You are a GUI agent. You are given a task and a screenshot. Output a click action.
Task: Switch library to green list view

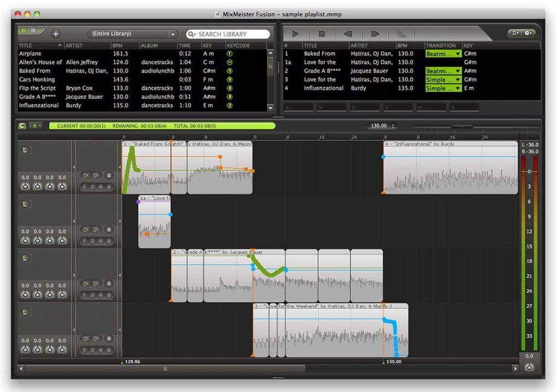(24, 31)
